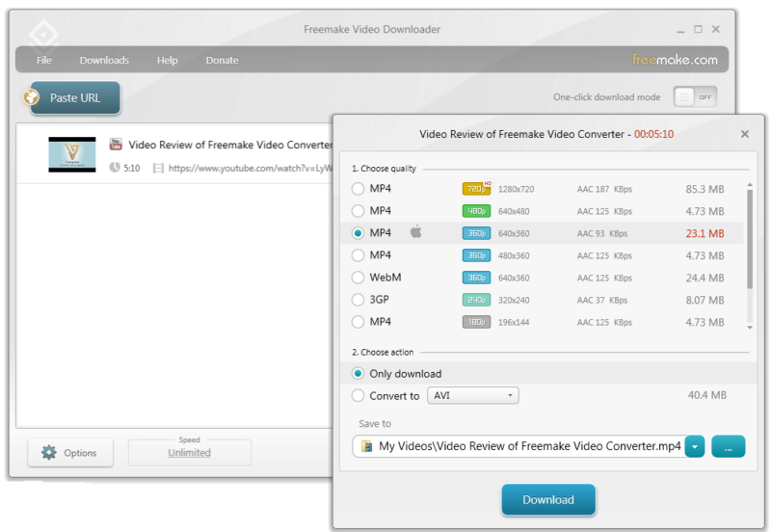Visit the freemake.com link

pos(675,60)
